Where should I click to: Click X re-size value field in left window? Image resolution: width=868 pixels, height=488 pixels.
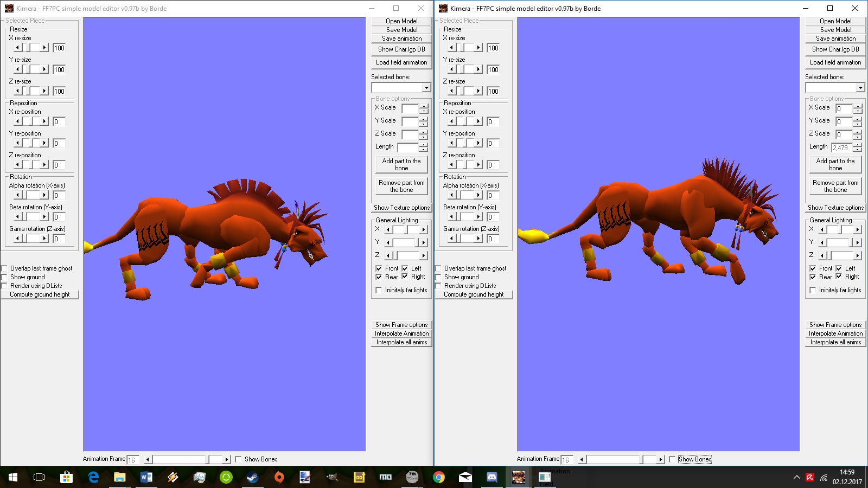pyautogui.click(x=59, y=48)
